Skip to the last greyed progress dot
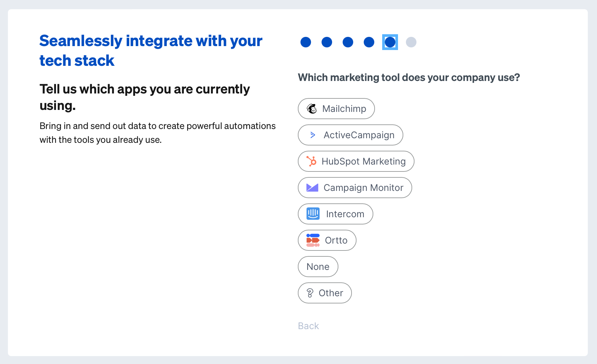The image size is (597, 364). pyautogui.click(x=411, y=42)
